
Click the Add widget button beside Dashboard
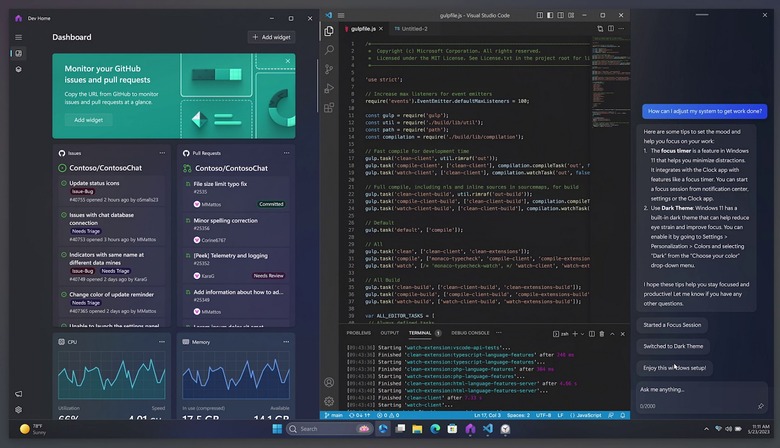272,37
